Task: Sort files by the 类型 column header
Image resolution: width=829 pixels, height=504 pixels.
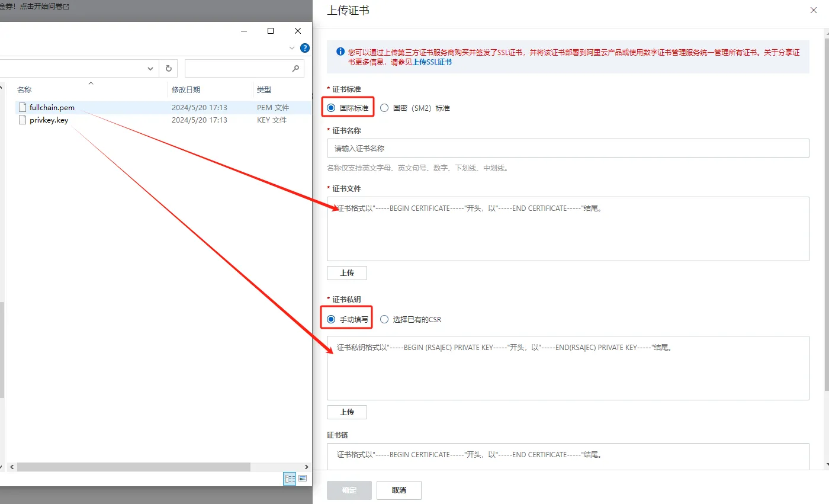Action: (x=264, y=90)
